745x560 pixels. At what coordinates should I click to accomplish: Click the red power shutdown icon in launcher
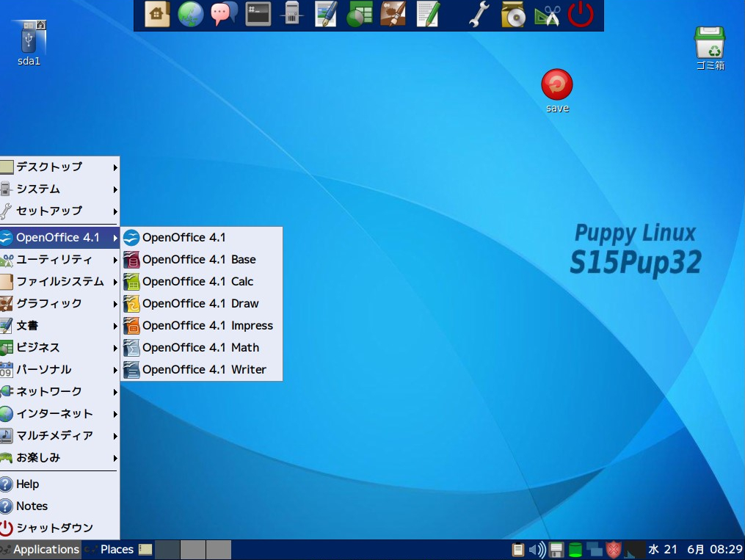click(581, 14)
